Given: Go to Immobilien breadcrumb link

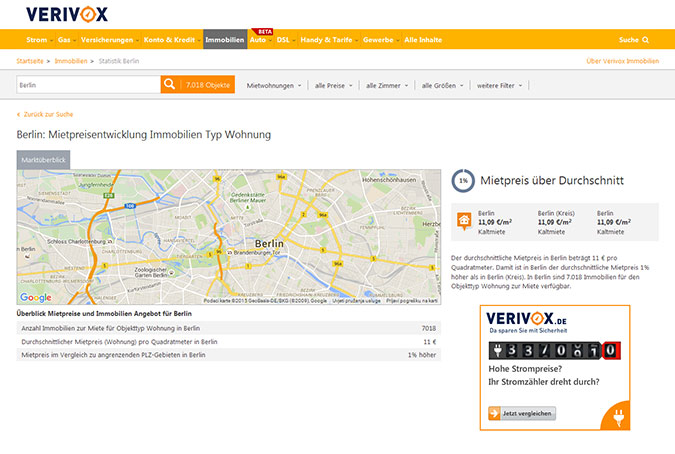Looking at the screenshot, I should coord(71,61).
